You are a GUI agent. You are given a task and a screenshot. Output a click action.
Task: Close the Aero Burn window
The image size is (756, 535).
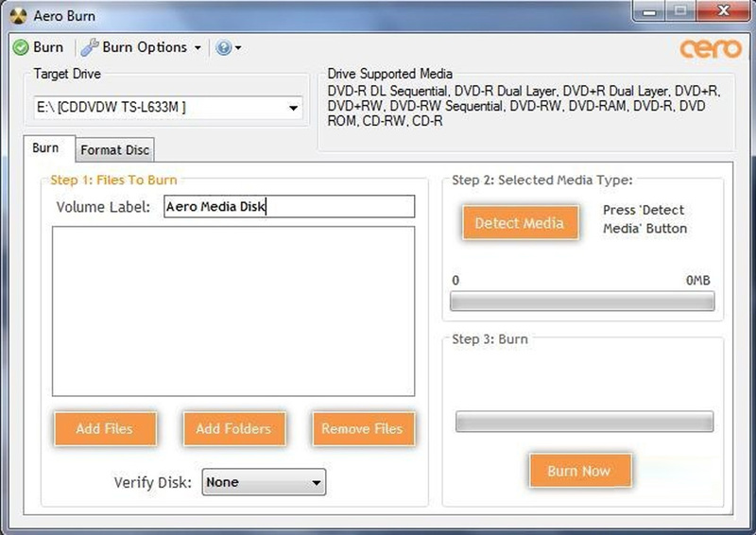click(723, 11)
